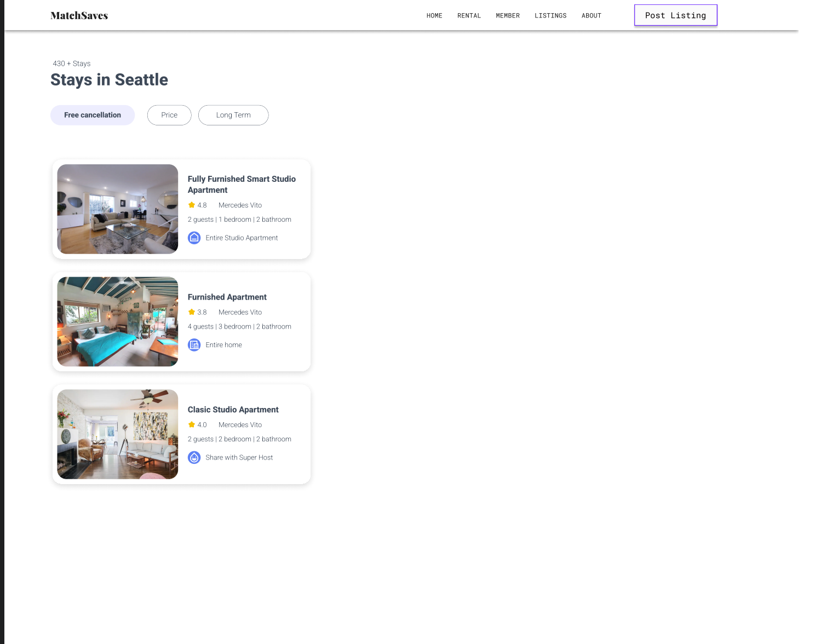Click the Stays in Seattle heading
826x644 pixels.
tap(110, 80)
